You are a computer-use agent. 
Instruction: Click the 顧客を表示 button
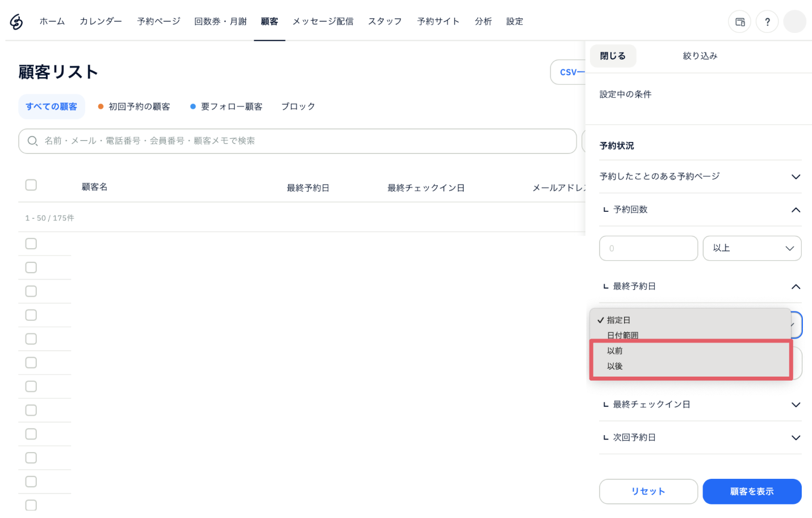pyautogui.click(x=752, y=491)
